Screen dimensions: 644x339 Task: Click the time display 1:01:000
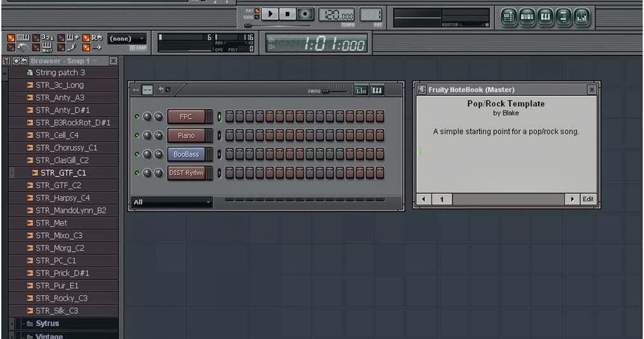[x=318, y=44]
